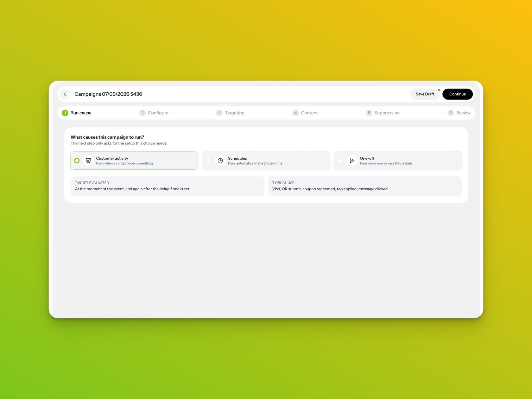Click the Scheduled card title
Viewport: 532px width, 399px height.
click(x=237, y=158)
